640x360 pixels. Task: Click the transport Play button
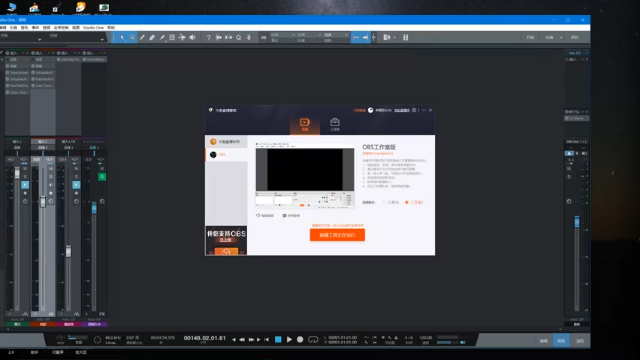click(x=289, y=339)
